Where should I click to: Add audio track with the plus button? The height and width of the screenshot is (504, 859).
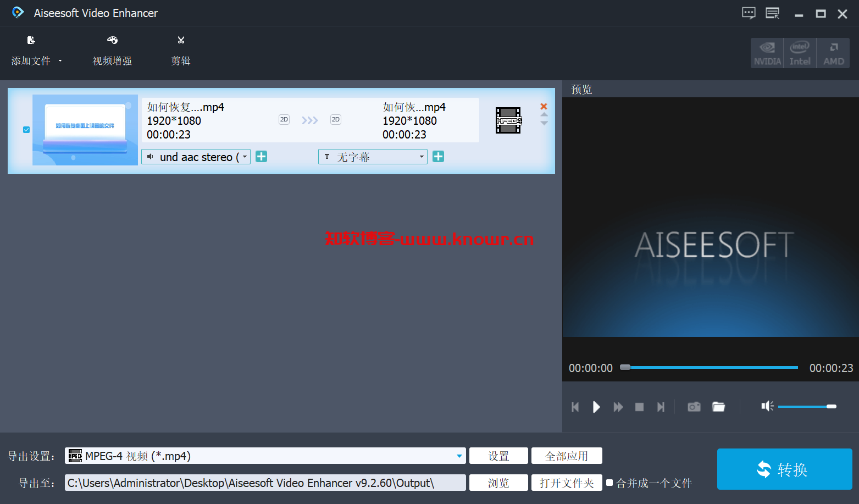point(262,157)
